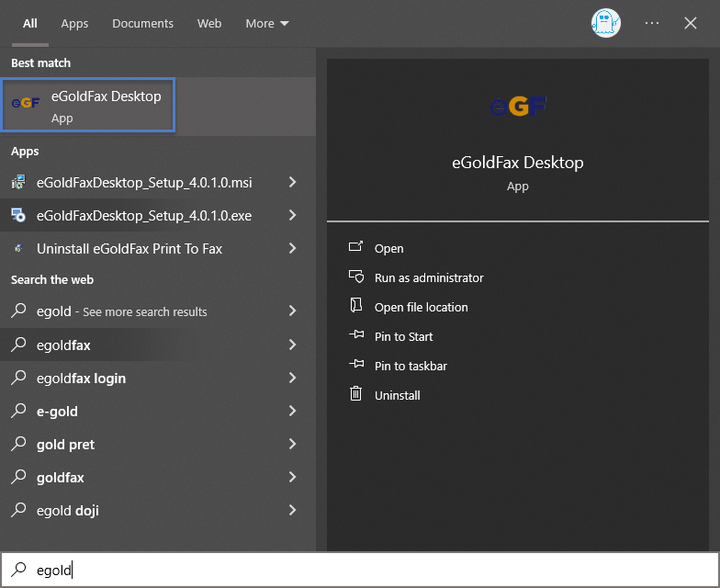Select the egold doji web suggestion
Image resolution: width=720 pixels, height=588 pixels.
(x=158, y=510)
